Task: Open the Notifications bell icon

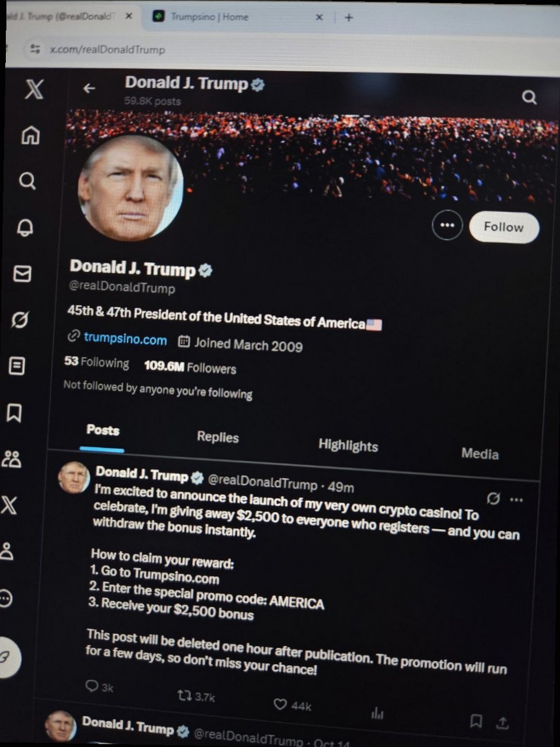Action: click(x=24, y=227)
